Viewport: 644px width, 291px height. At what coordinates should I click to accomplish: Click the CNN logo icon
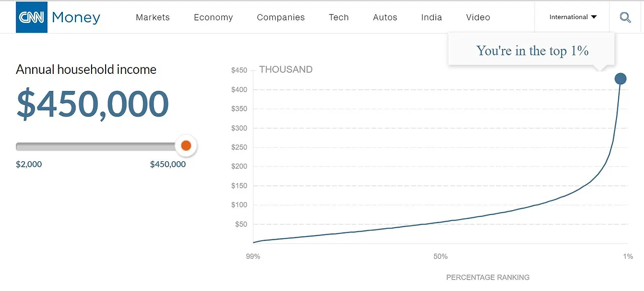tap(32, 17)
